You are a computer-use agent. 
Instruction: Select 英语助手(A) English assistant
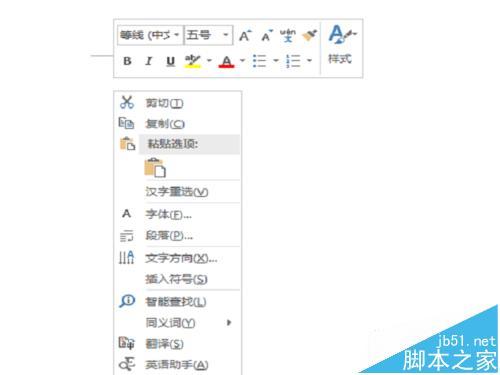tap(177, 365)
